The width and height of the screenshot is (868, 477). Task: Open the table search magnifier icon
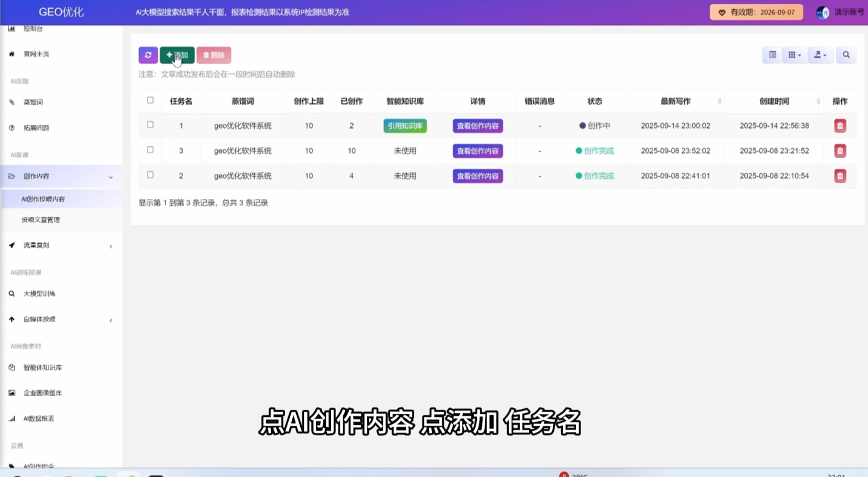tap(846, 55)
